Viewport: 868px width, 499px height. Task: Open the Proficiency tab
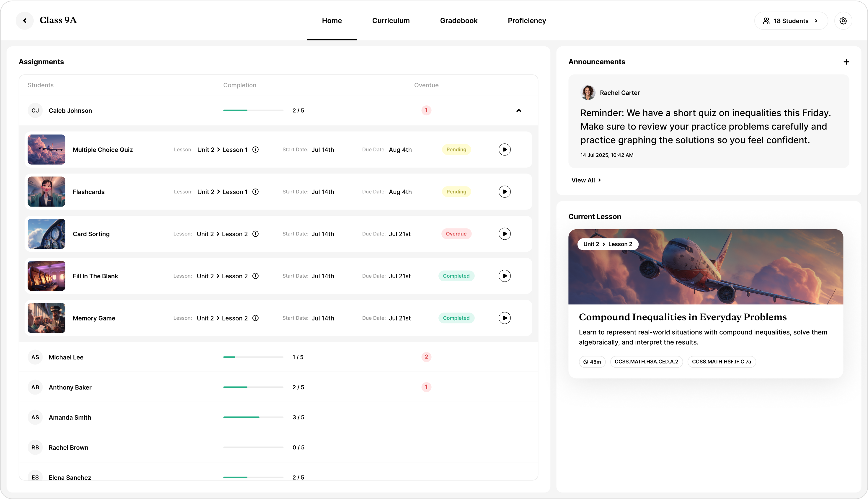click(527, 21)
